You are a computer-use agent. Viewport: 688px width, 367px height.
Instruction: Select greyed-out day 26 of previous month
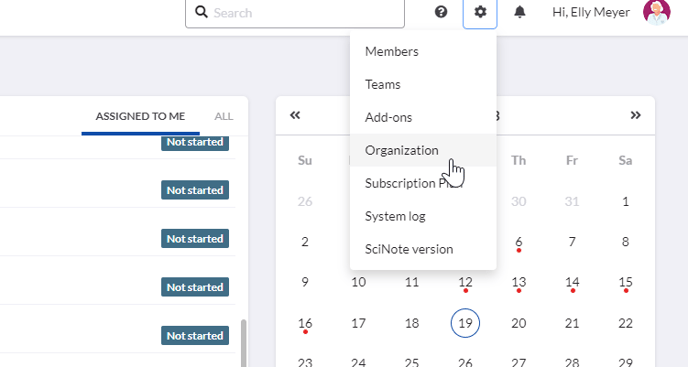[x=305, y=201]
